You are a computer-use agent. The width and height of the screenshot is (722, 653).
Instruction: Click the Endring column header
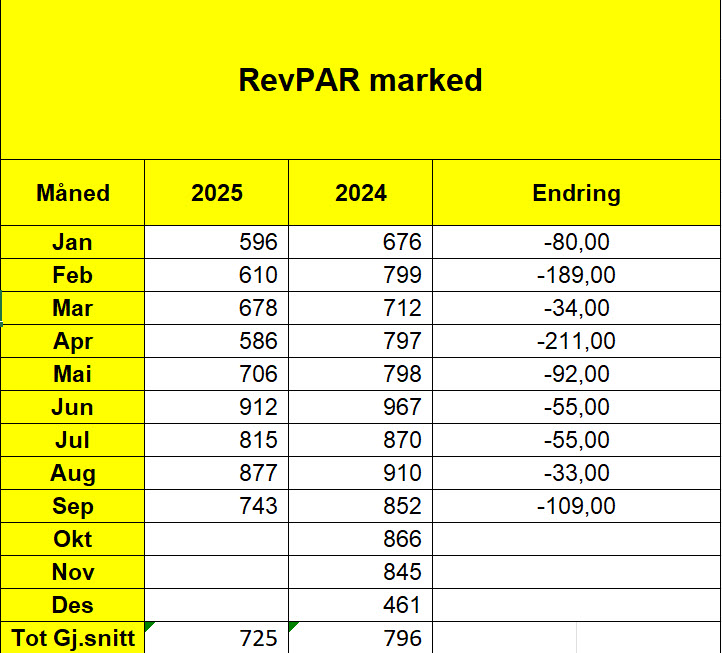[576, 193]
